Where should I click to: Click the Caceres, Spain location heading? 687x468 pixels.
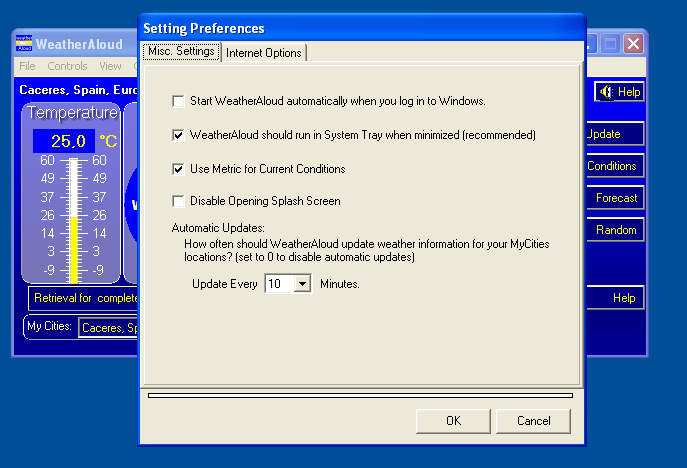click(x=78, y=90)
